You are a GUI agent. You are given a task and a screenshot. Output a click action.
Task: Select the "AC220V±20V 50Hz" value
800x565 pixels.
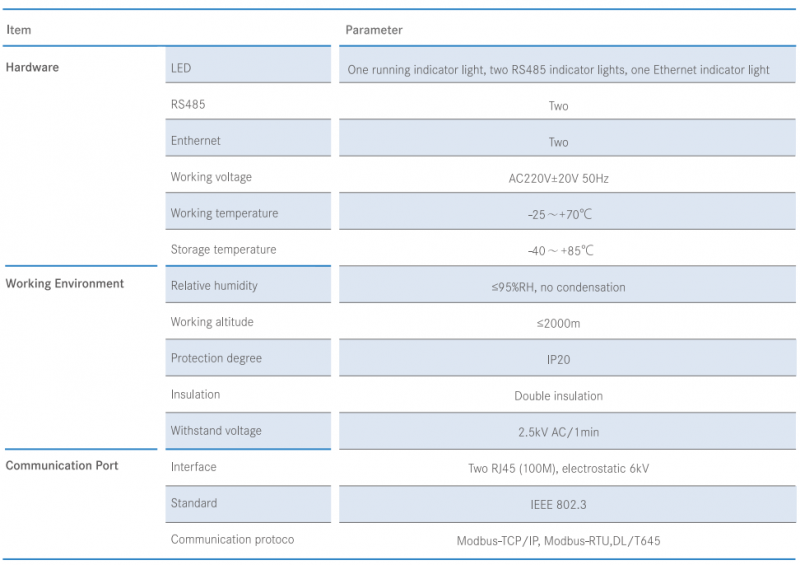coord(558,179)
